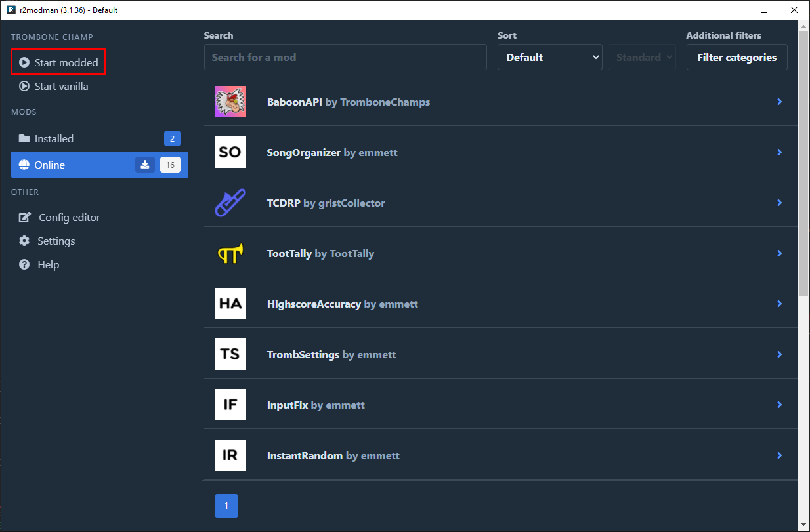
Task: Click the BaboonAPI mod icon
Action: point(230,102)
